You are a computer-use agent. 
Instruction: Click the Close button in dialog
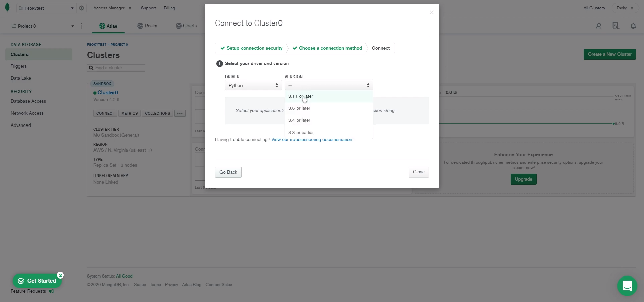click(419, 172)
